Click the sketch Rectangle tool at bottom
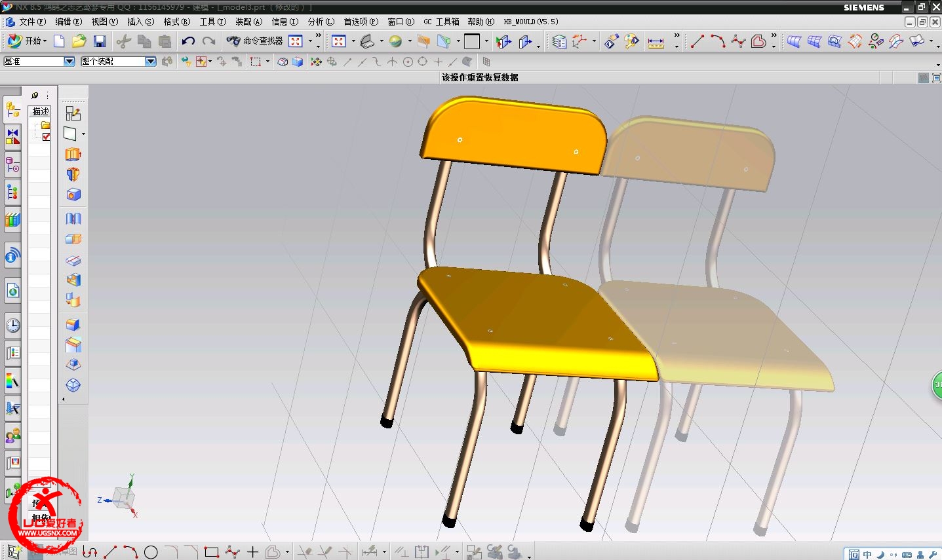This screenshot has height=560, width=942. (211, 552)
